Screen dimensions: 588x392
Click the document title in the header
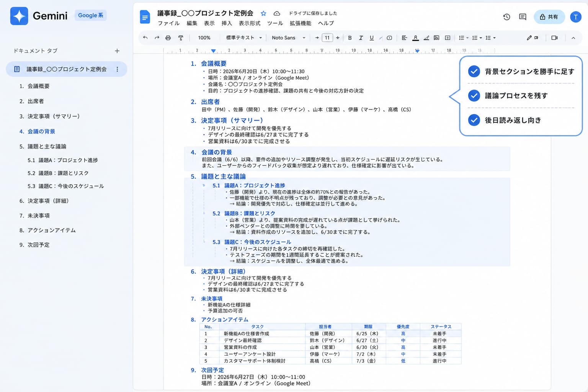[x=205, y=13]
